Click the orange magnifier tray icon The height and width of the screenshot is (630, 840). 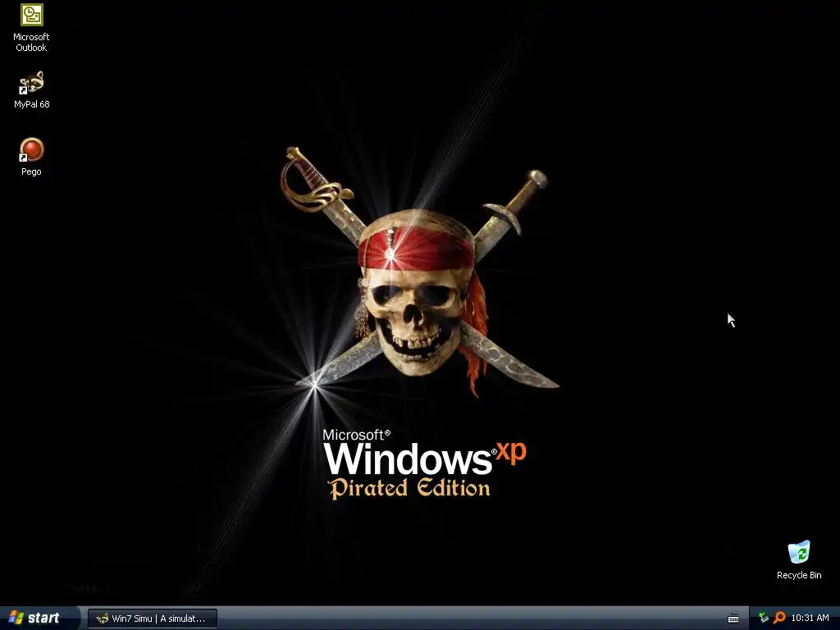(x=779, y=618)
